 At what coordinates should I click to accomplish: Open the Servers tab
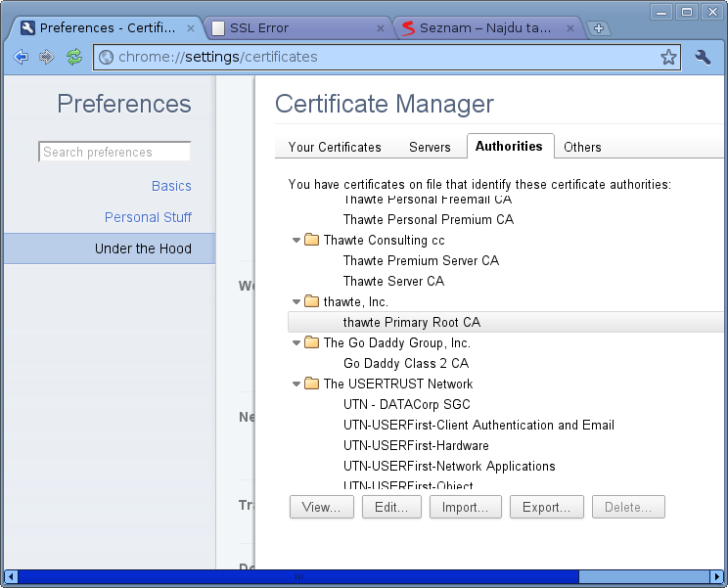click(430, 147)
